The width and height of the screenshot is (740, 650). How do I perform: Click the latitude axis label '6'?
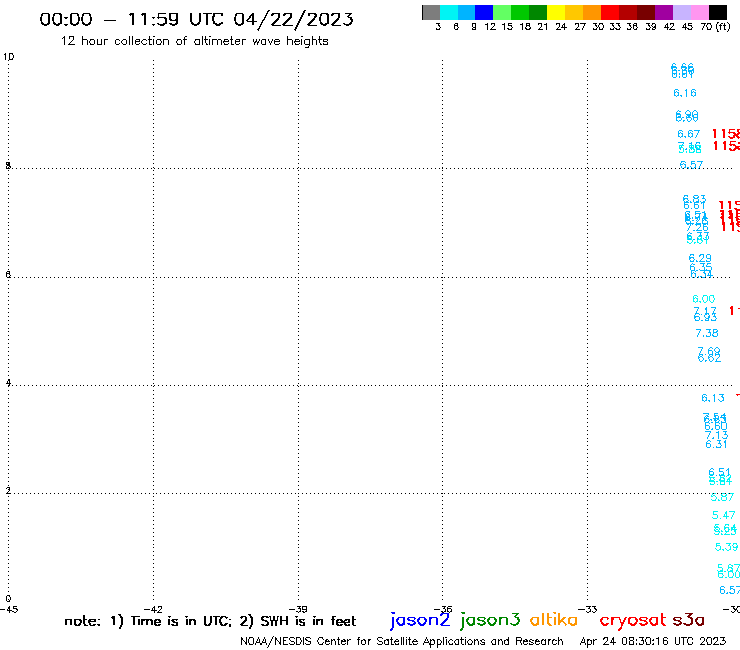[8, 274]
